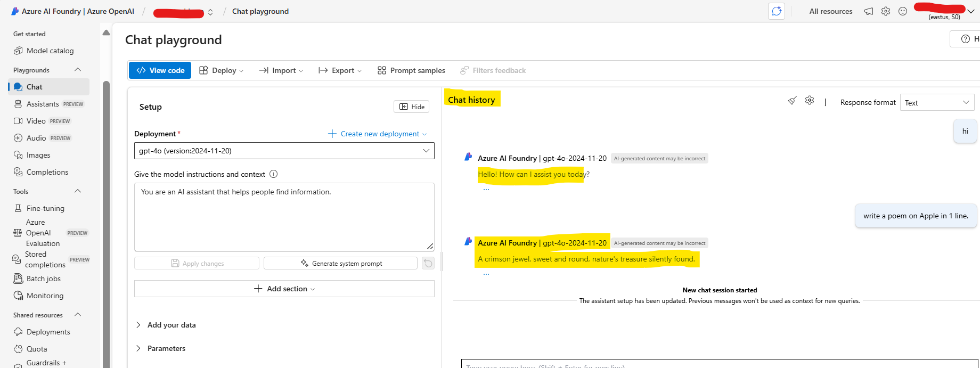
Task: Click the View code button
Action: tap(160, 70)
